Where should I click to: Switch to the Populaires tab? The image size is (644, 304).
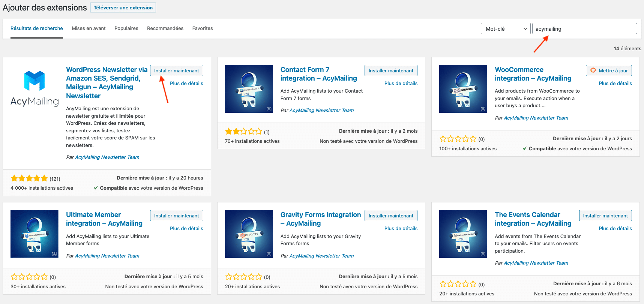tap(126, 28)
